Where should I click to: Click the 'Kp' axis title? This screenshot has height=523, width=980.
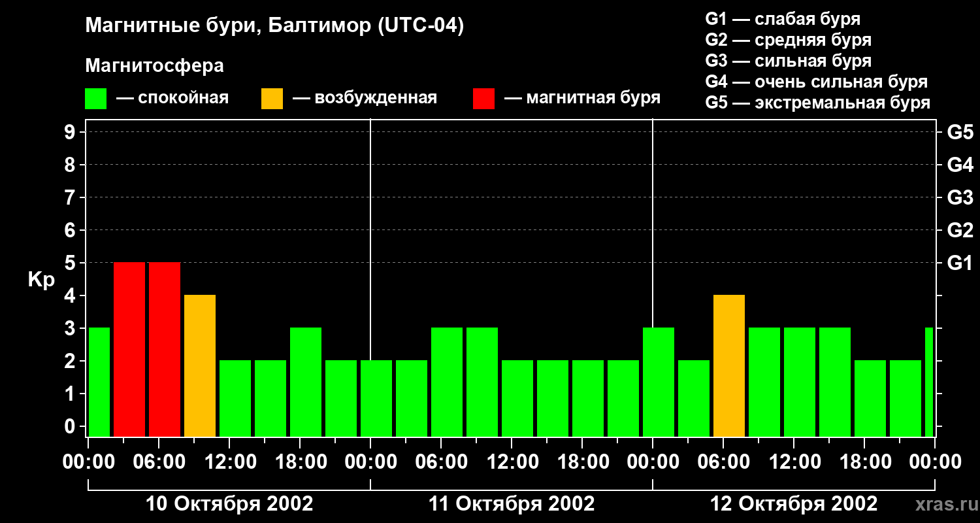[x=42, y=280]
